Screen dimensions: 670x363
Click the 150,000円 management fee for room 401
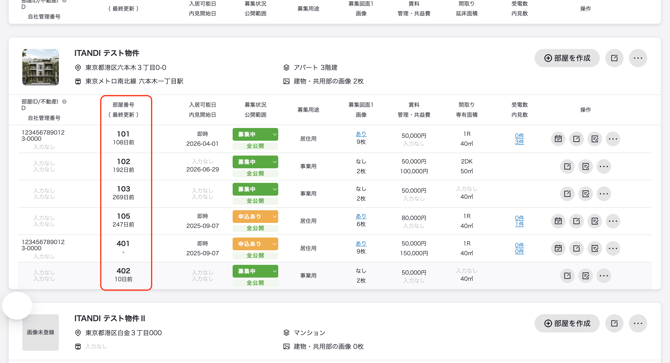coord(414,253)
